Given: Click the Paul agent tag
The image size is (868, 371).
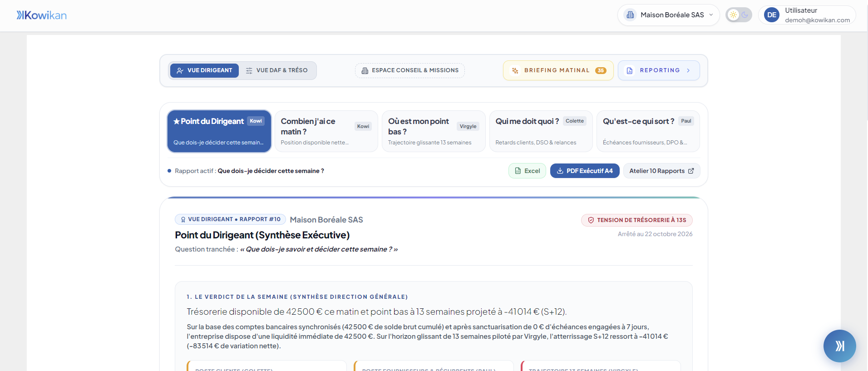Looking at the screenshot, I should [686, 121].
